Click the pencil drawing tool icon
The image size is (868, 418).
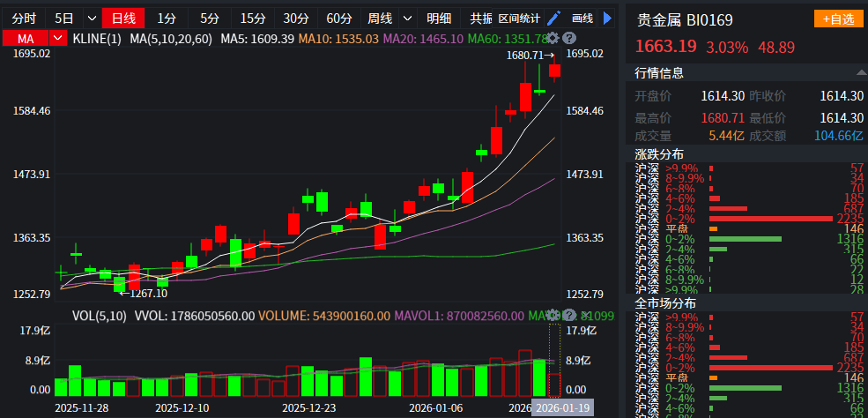(553, 18)
